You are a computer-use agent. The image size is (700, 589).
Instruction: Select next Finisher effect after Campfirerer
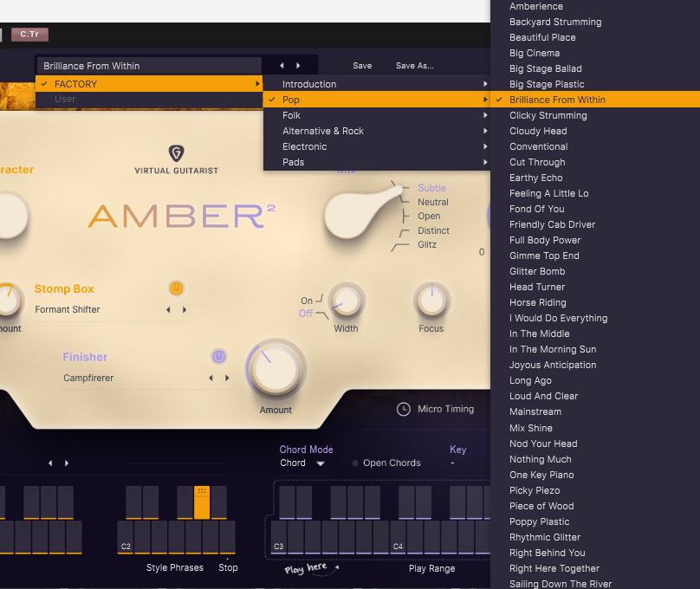(227, 378)
